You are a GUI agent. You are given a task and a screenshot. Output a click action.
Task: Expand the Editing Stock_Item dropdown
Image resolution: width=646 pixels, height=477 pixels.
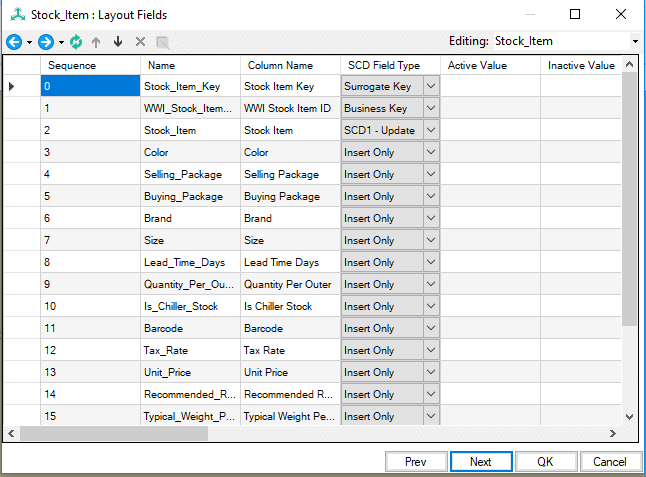(x=635, y=41)
